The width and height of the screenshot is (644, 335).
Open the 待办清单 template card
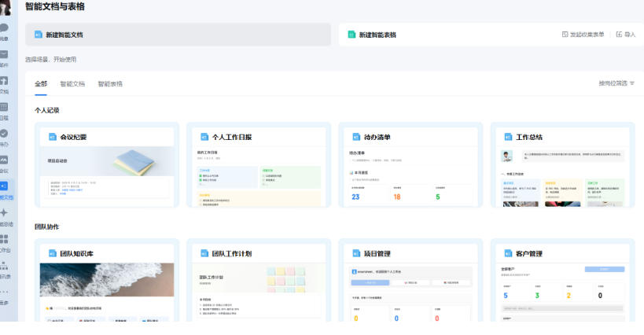point(410,164)
